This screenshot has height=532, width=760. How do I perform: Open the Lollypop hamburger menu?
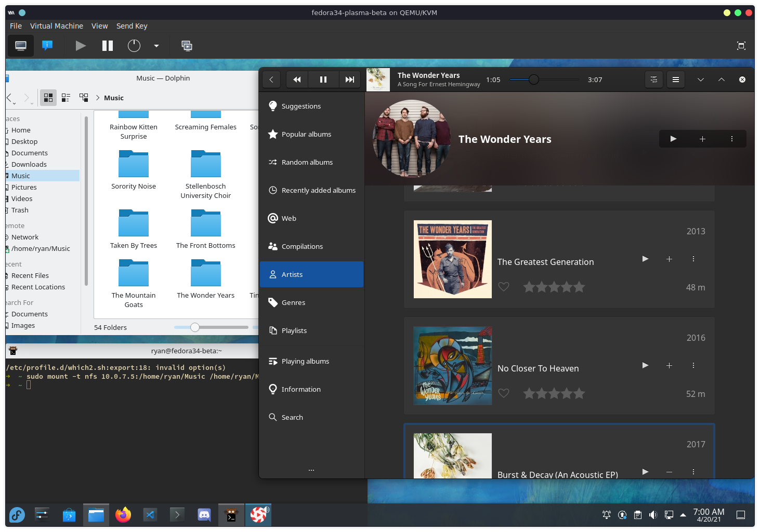675,79
